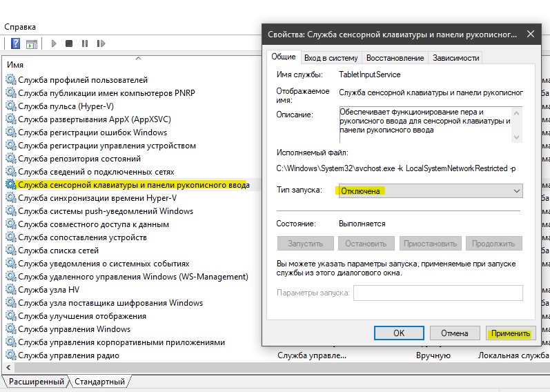Open the Справка menu

20,27
